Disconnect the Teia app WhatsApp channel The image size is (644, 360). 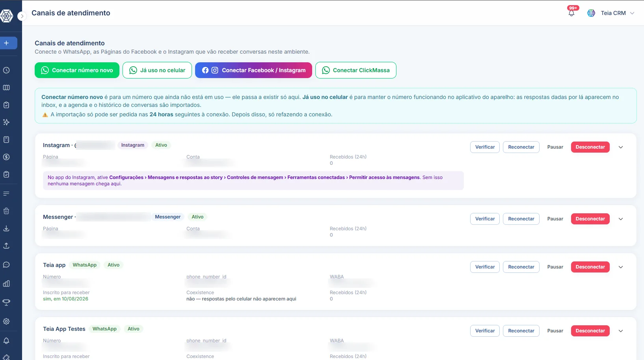point(590,267)
